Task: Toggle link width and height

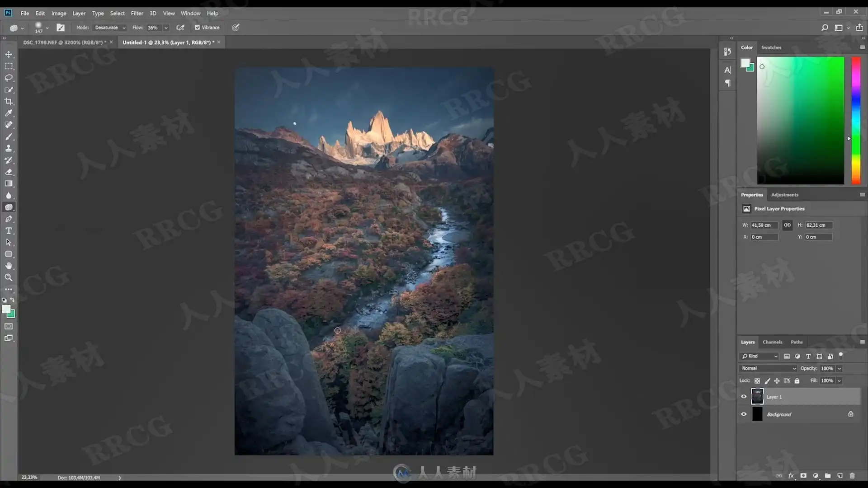Action: 787,225
